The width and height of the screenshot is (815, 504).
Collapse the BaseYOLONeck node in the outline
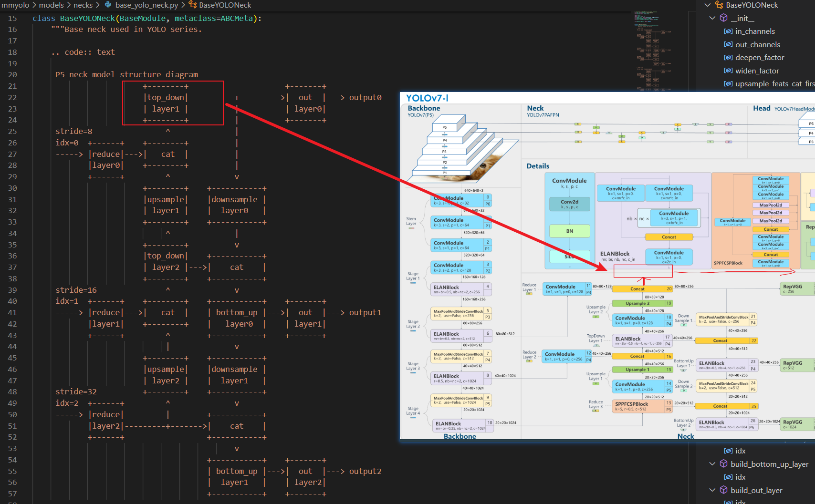click(707, 5)
